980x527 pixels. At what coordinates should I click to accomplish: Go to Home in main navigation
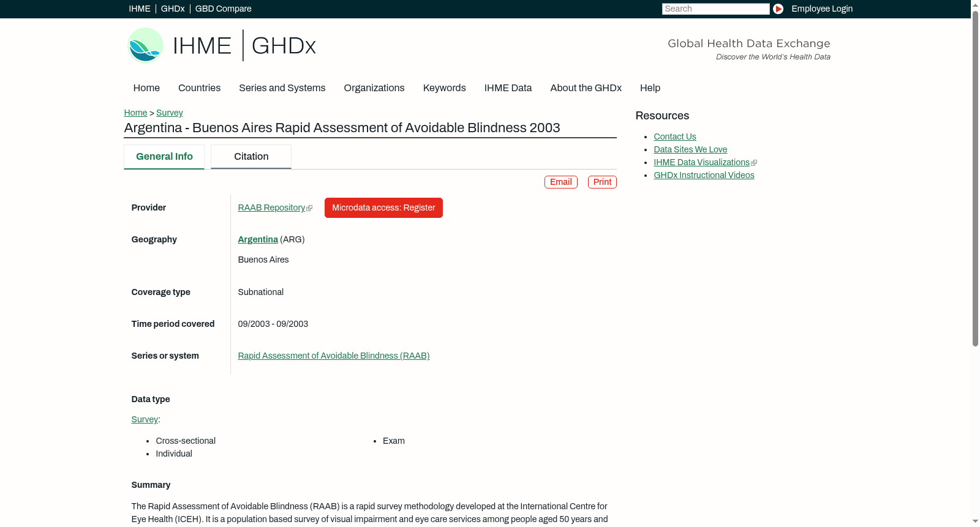146,88
